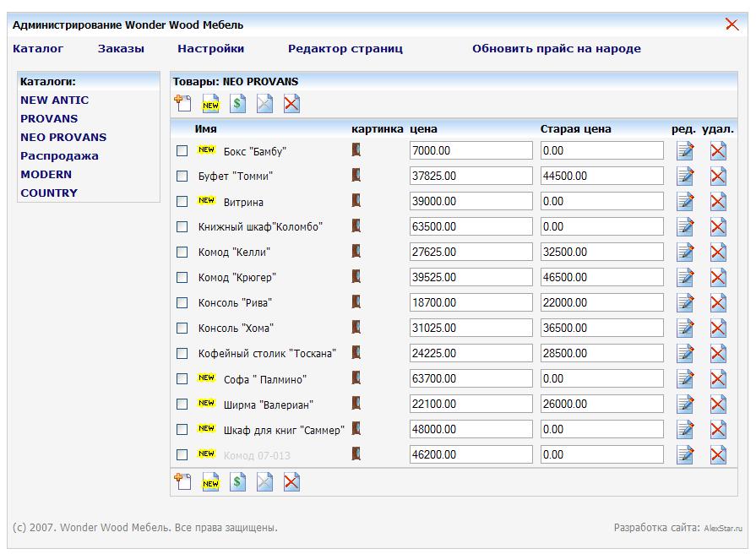The height and width of the screenshot is (554, 756).
Task: Check the box for Бокс "Бамбу"
Action: pos(182,151)
